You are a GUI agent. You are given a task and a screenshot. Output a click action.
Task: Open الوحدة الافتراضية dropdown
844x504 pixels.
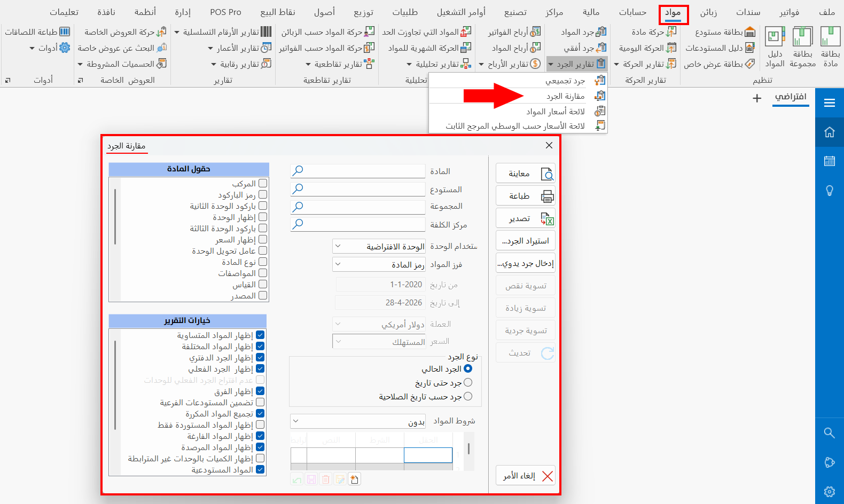pos(379,246)
